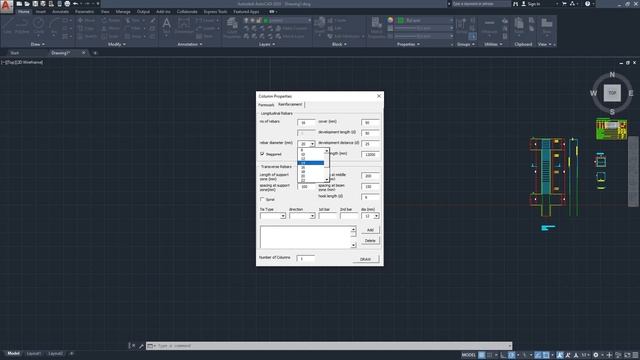Click the search keyword box in title bar

pos(481,4)
